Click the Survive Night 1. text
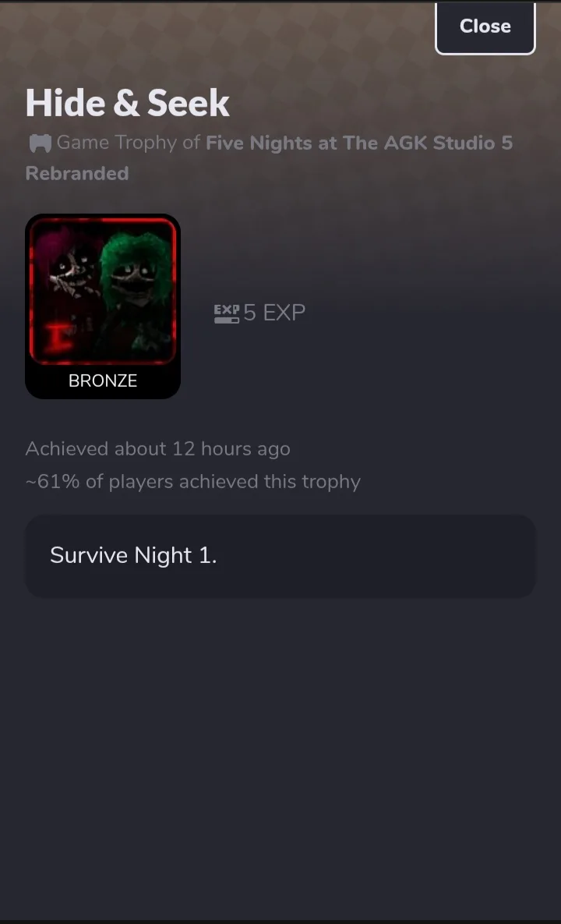Screen dimensions: 561x924 point(134,555)
